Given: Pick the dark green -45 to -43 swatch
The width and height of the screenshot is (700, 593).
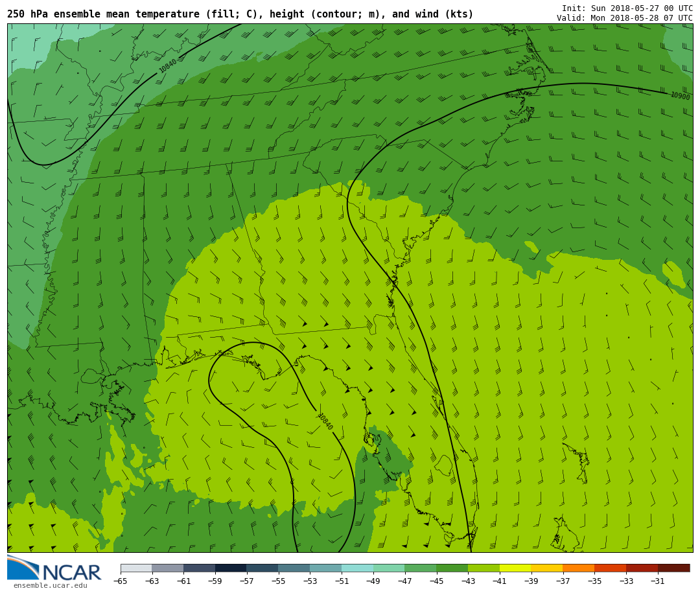Looking at the screenshot, I should click(452, 568).
